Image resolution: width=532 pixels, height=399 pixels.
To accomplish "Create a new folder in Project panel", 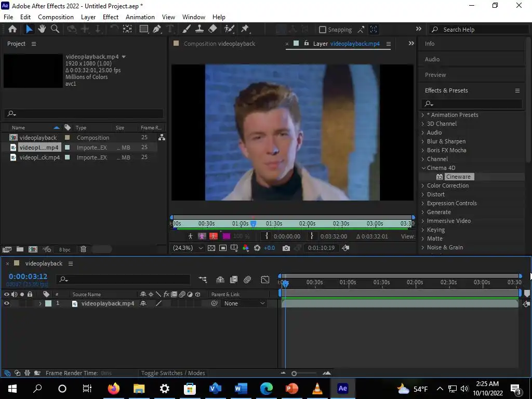I will click(20, 249).
